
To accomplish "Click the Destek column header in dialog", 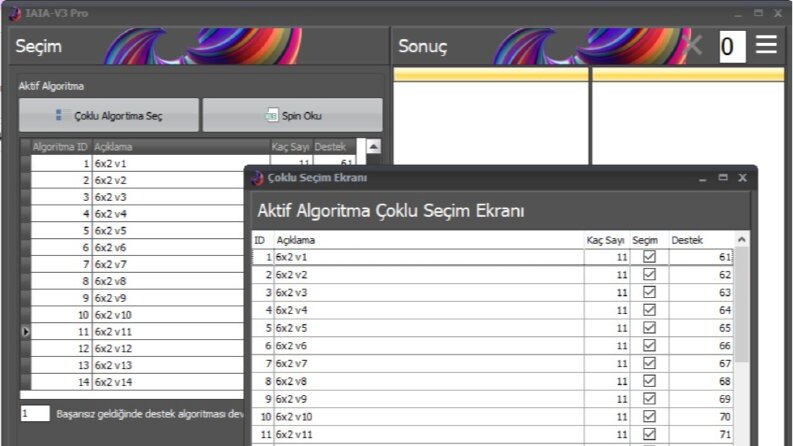I will 700,240.
